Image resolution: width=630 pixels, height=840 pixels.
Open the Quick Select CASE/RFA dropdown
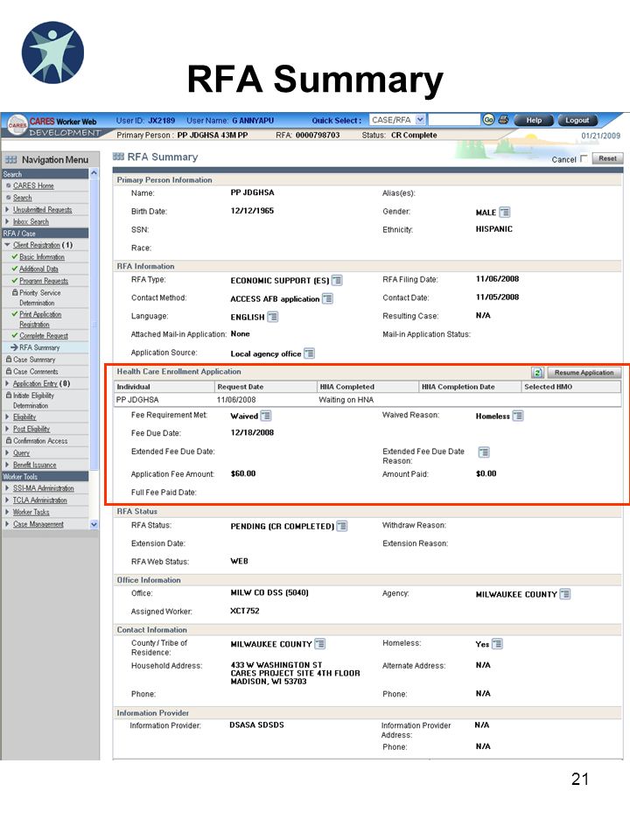(420, 120)
